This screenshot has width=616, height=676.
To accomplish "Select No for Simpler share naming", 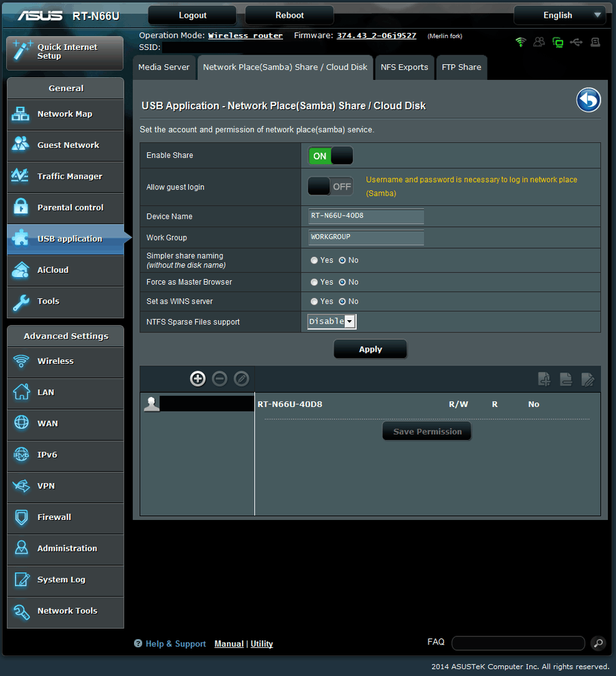I will pyautogui.click(x=342, y=261).
